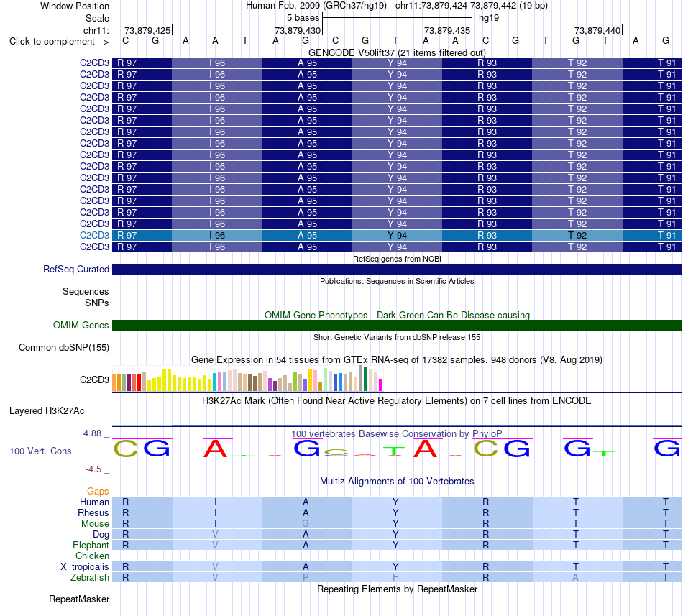Click position marker 73,879,435
The width and height of the screenshot is (683, 616).
pyautogui.click(x=447, y=30)
